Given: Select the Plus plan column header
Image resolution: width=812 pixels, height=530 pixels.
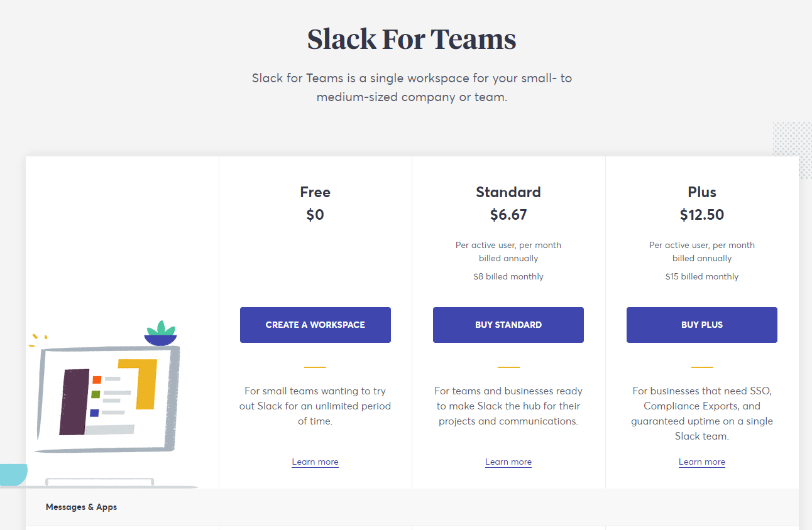Looking at the screenshot, I should (x=701, y=192).
